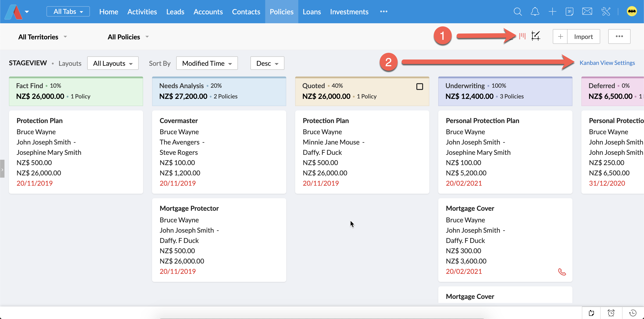Expand the All Territories filter
This screenshot has height=319, width=644.
[x=42, y=37]
